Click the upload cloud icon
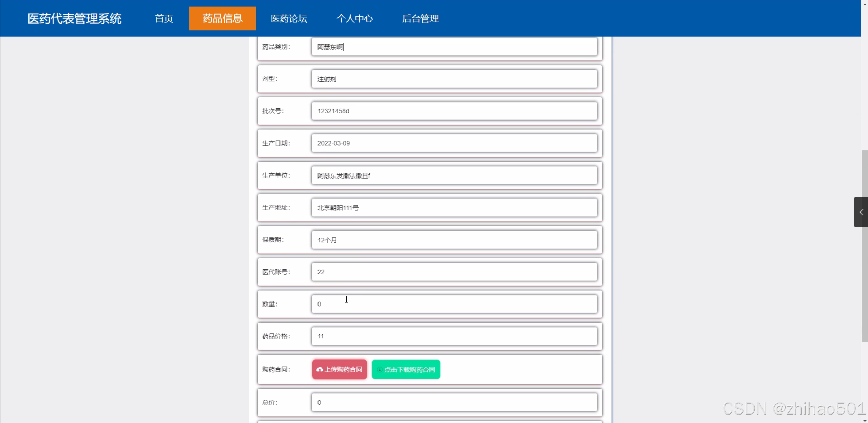 point(319,369)
